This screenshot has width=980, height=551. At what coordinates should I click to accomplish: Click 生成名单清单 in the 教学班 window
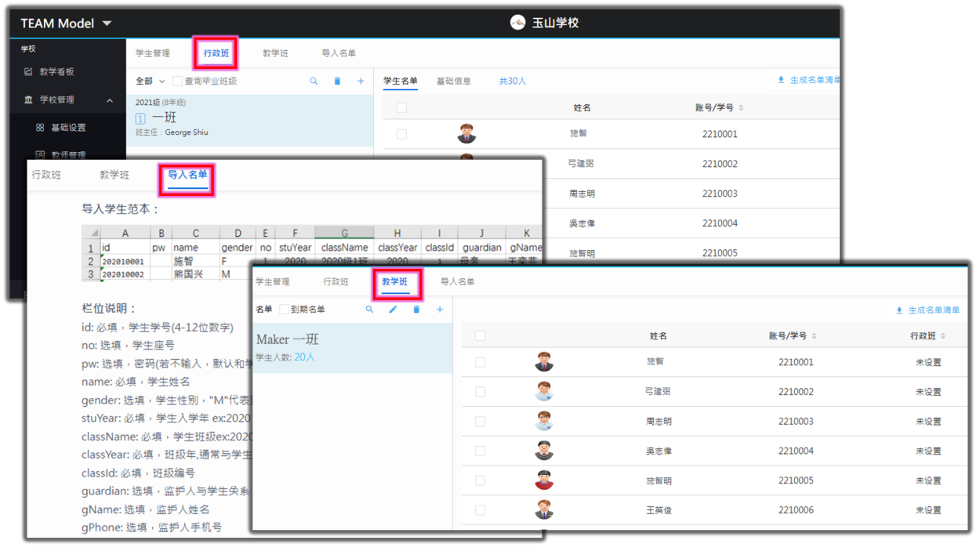pos(927,310)
